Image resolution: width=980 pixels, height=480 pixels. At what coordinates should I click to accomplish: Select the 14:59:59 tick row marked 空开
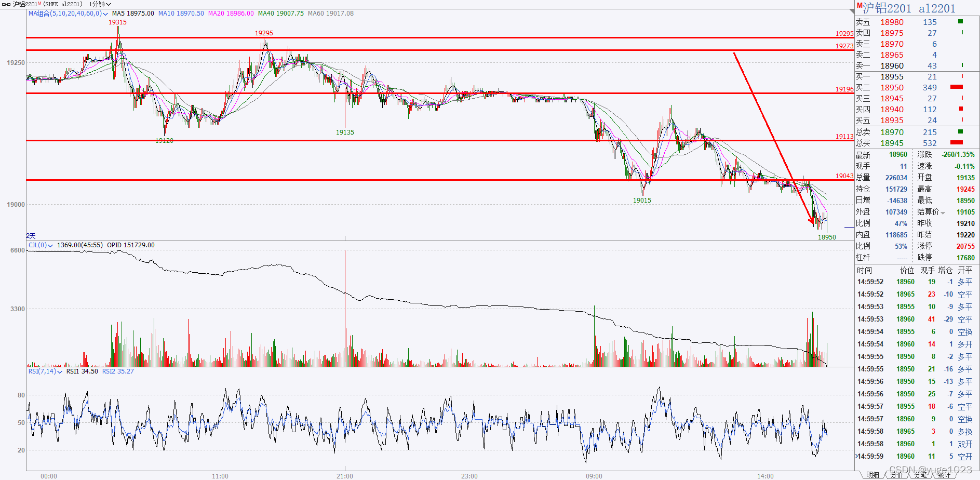[917, 456]
